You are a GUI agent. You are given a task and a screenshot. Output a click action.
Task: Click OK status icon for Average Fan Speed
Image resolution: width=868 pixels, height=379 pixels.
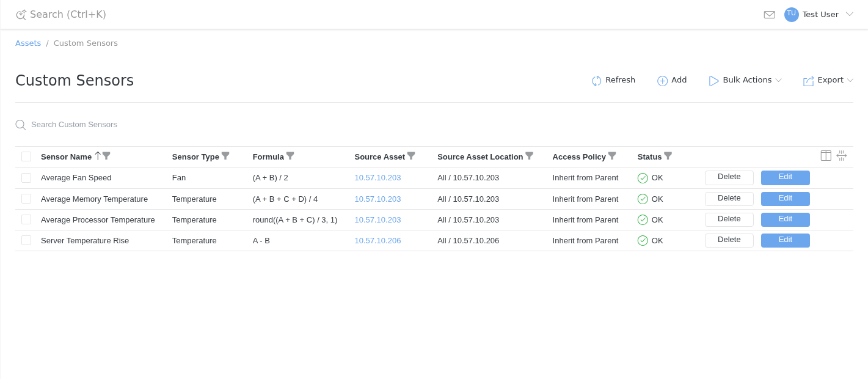(643, 178)
